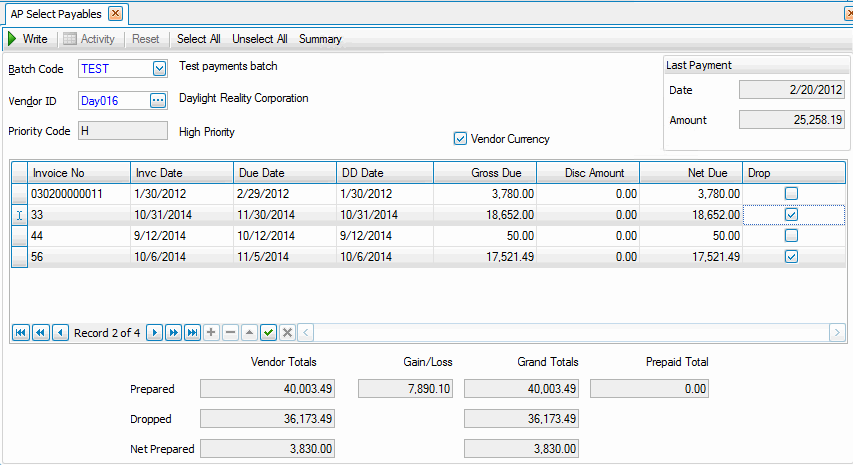Go to previous record

(x=60, y=332)
